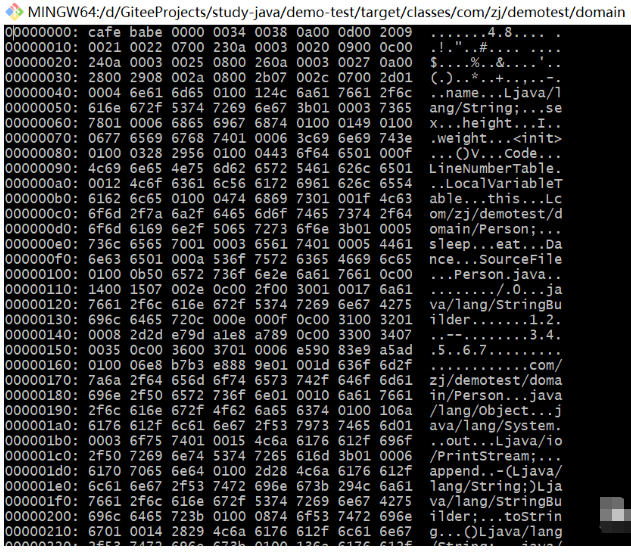
Task: Click '..name...Ljava/l' ASCII text
Action: (495, 93)
